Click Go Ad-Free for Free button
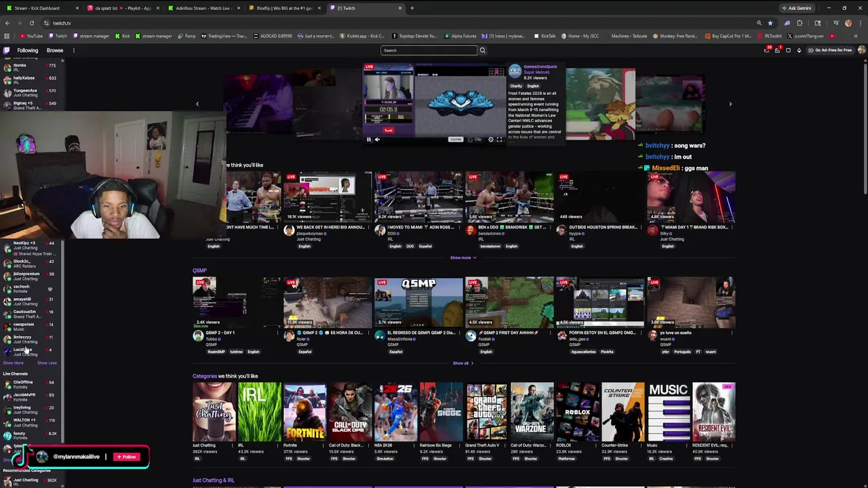 tap(831, 50)
